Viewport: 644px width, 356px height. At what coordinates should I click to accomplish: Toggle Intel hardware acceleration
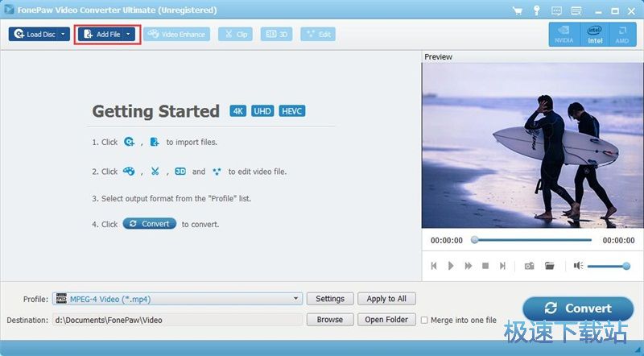pos(595,35)
